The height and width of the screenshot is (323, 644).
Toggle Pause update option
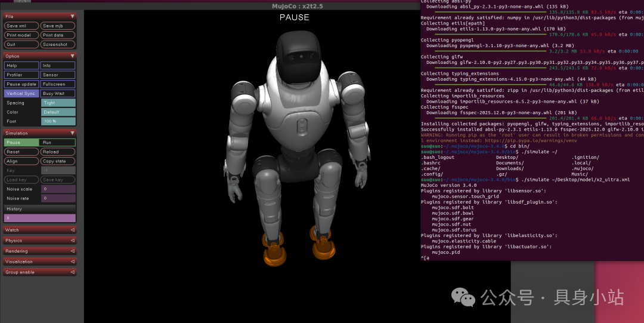pyautogui.click(x=21, y=84)
